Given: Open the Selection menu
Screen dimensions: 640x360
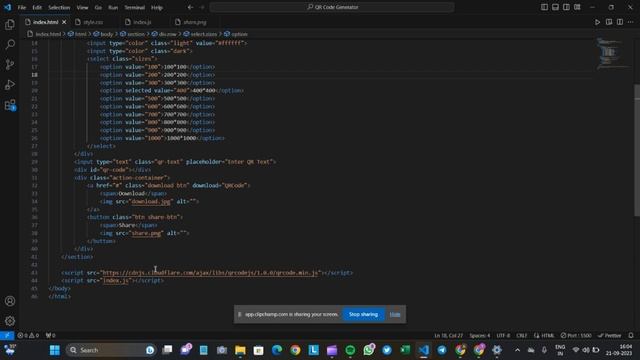Looking at the screenshot, I should [59, 7].
